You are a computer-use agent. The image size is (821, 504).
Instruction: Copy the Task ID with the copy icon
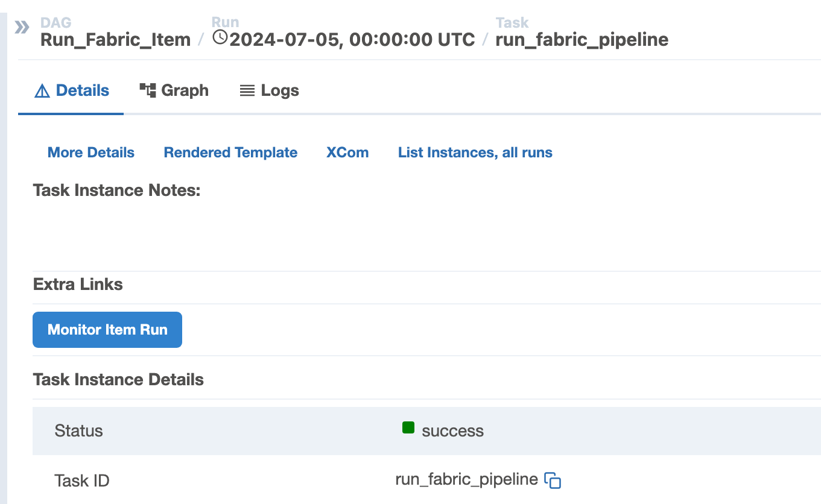553,480
